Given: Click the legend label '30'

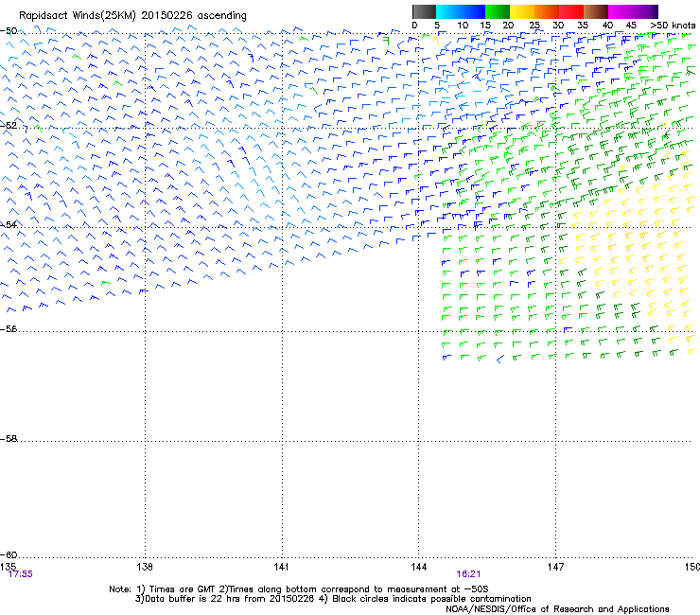Looking at the screenshot, I should pos(558,26).
